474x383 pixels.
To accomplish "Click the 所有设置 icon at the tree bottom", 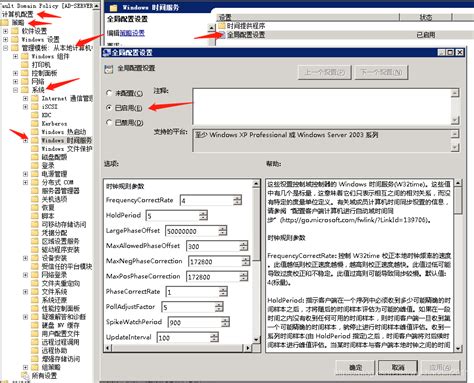I will point(25,376).
